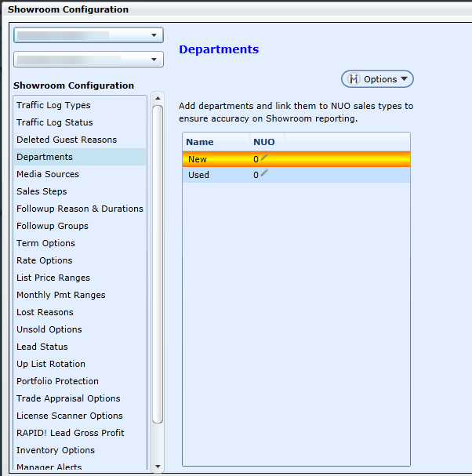This screenshot has height=476, width=472.
Task: Click the NUO column header
Action: click(x=264, y=142)
